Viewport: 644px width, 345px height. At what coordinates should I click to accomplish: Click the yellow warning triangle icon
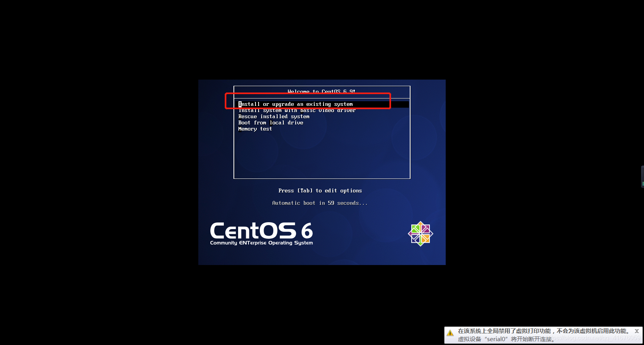click(450, 333)
